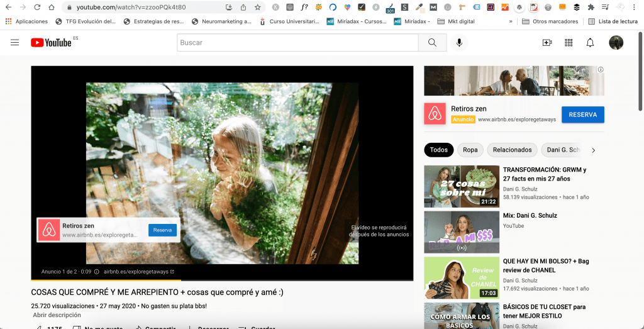
Task: Open Neuromarketing bookmark
Action: point(221,21)
